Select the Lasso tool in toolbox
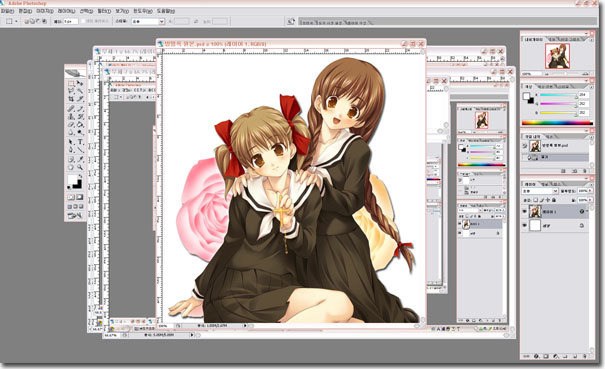The width and height of the screenshot is (605, 369). tap(71, 90)
